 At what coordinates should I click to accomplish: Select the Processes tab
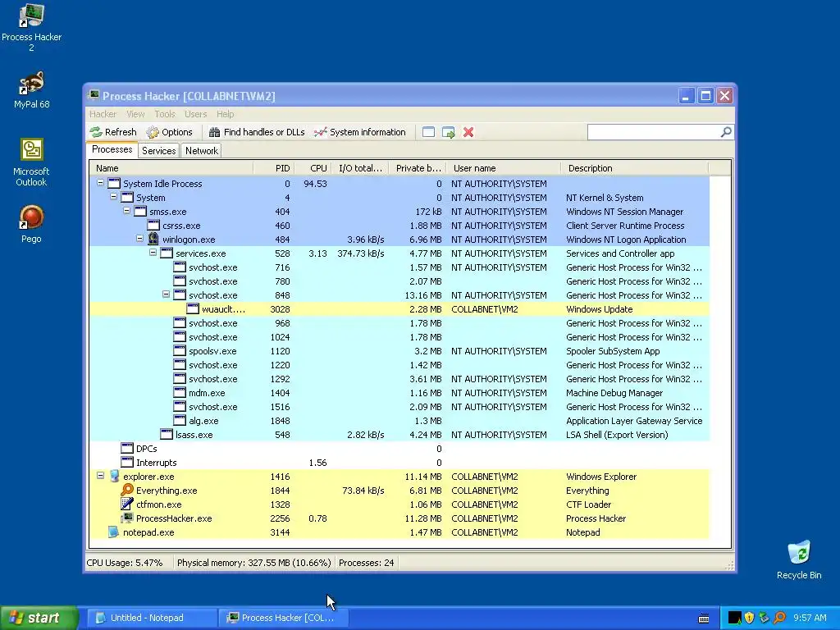(112, 149)
